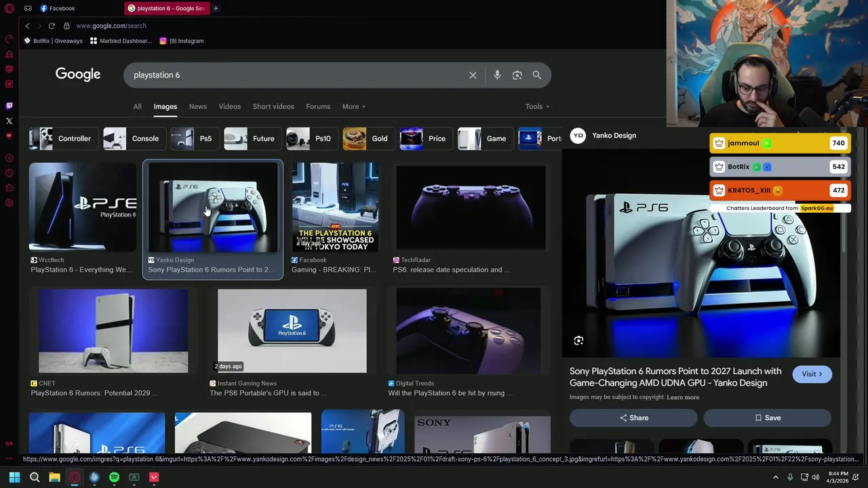Open the Facebook Gaming BREAKING thumbnail
The height and width of the screenshot is (488, 868).
click(335, 207)
